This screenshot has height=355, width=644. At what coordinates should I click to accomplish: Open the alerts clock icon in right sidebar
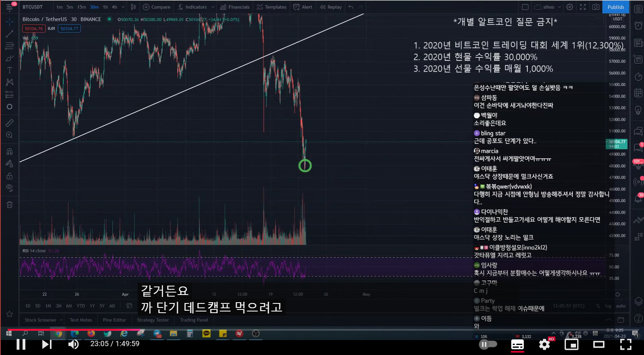point(638,26)
